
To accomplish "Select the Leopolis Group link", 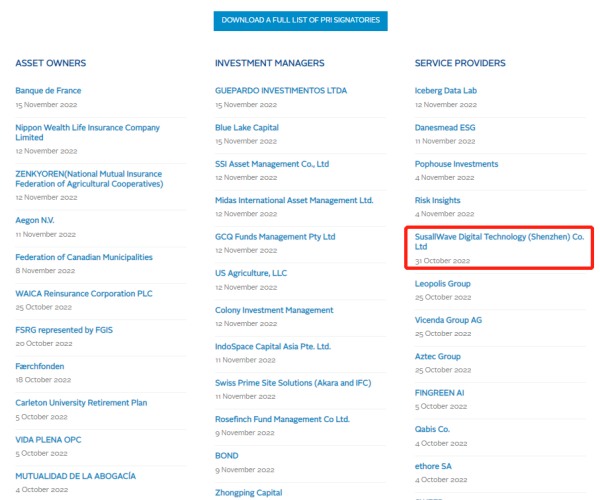I will click(x=443, y=283).
